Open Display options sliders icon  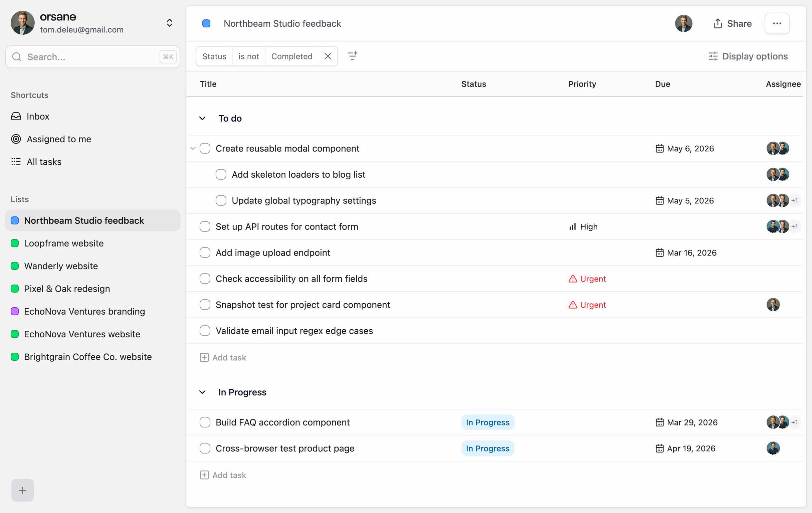[x=713, y=56]
